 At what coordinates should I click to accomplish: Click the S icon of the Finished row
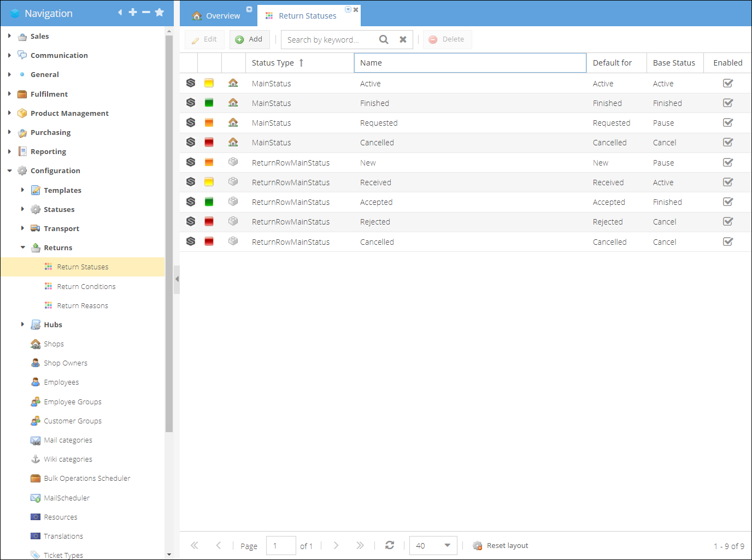(191, 103)
